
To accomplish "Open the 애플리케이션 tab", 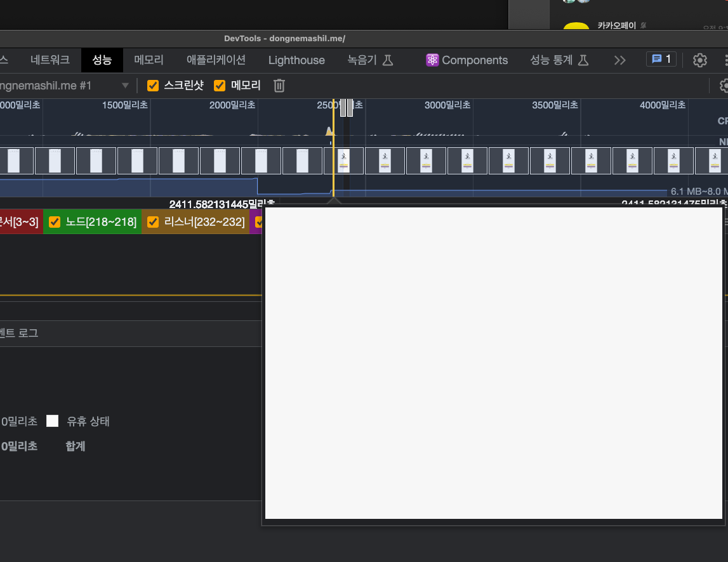I will pos(216,60).
